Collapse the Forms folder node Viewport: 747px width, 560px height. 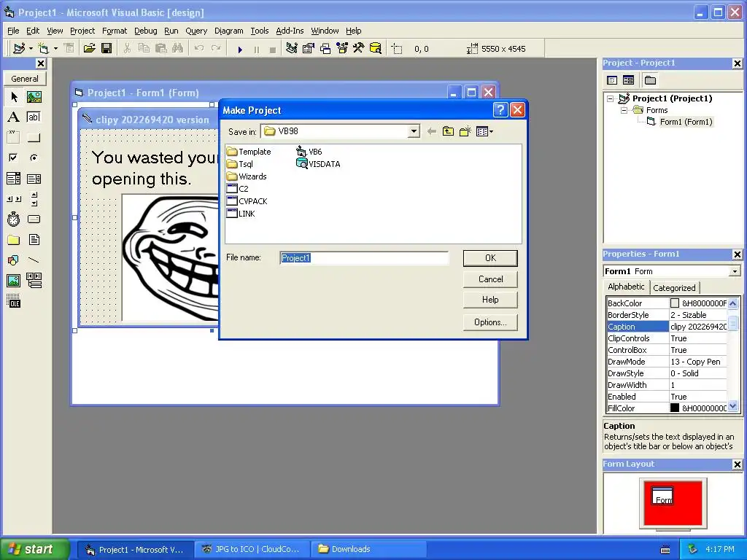tap(624, 110)
